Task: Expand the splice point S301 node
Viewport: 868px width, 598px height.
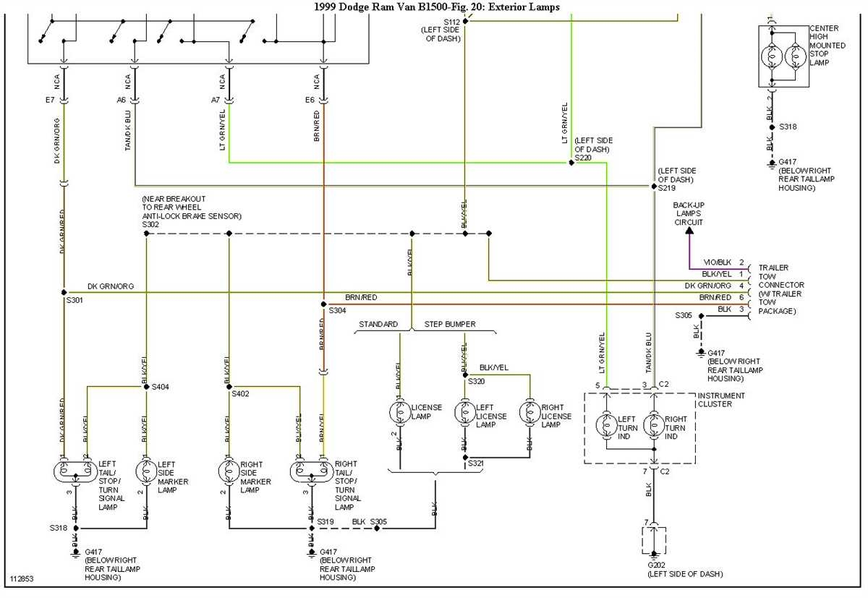Action: pos(64,292)
